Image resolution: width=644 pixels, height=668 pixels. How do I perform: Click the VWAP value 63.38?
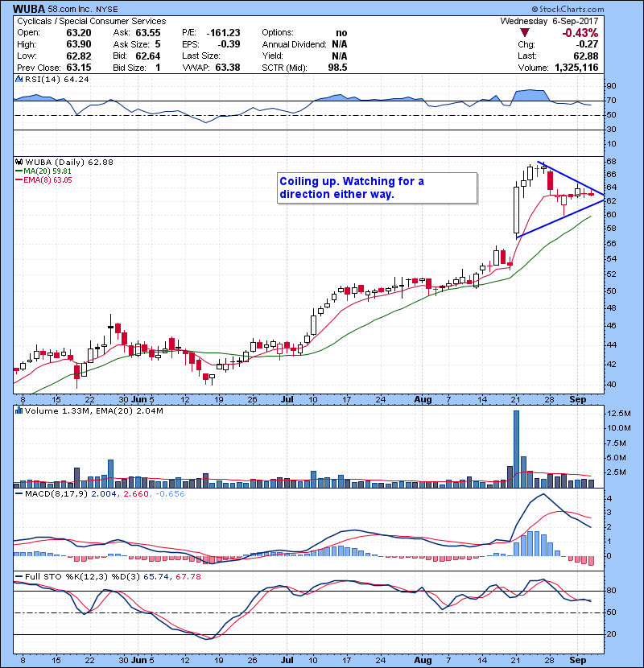click(x=228, y=68)
